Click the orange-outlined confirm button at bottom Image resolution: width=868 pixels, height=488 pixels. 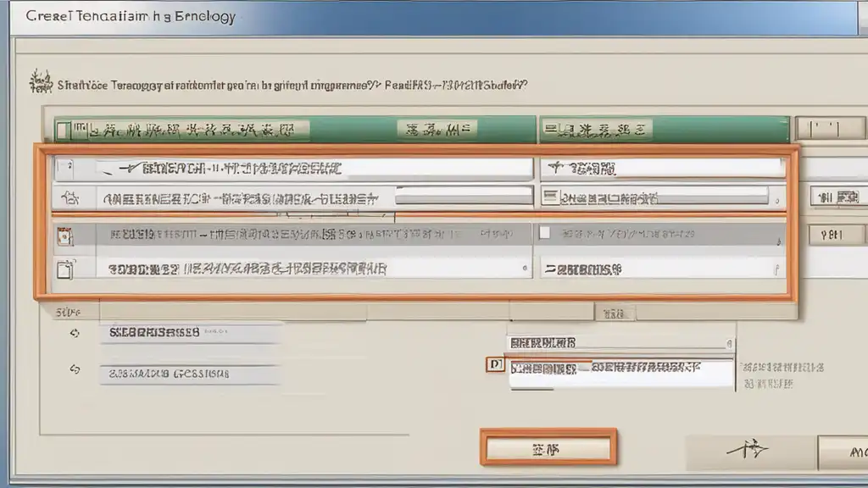[548, 447]
